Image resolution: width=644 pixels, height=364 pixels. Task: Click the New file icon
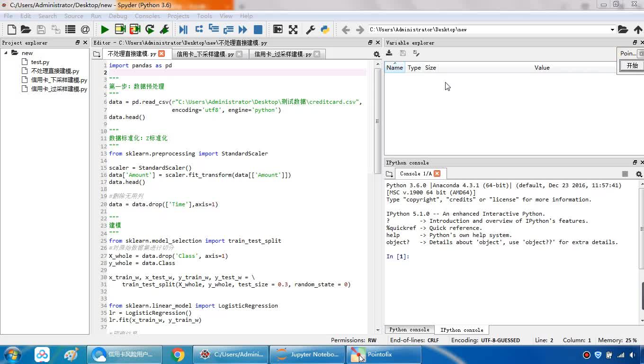click(12, 29)
